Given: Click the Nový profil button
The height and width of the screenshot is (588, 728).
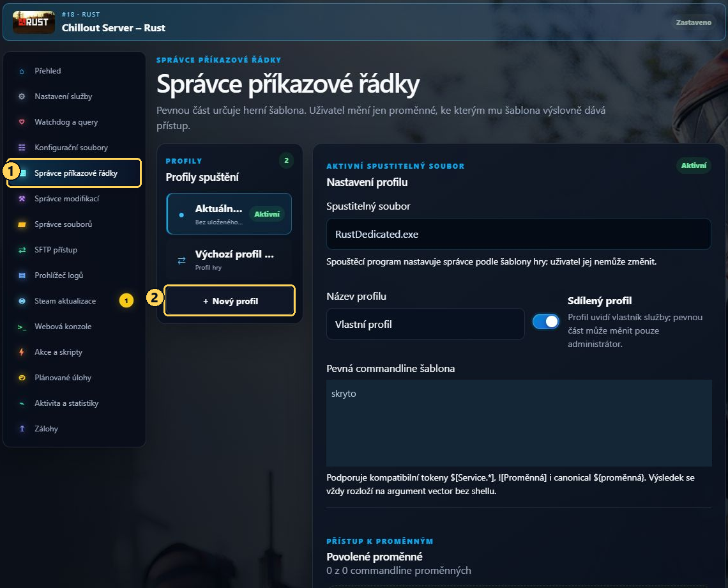Looking at the screenshot, I should [230, 301].
